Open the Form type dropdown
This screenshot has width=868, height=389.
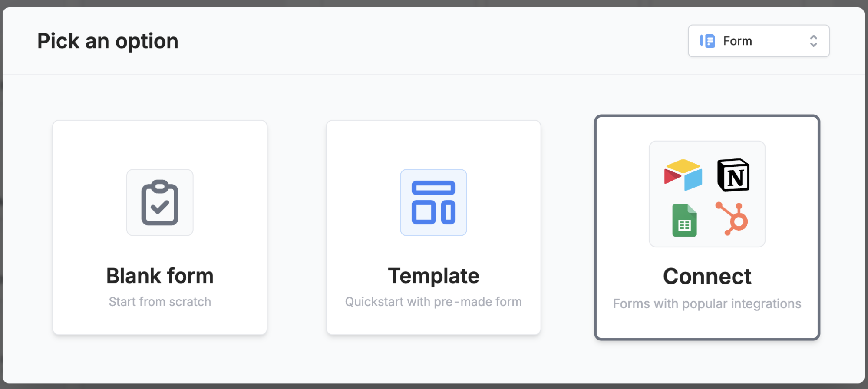coord(758,41)
